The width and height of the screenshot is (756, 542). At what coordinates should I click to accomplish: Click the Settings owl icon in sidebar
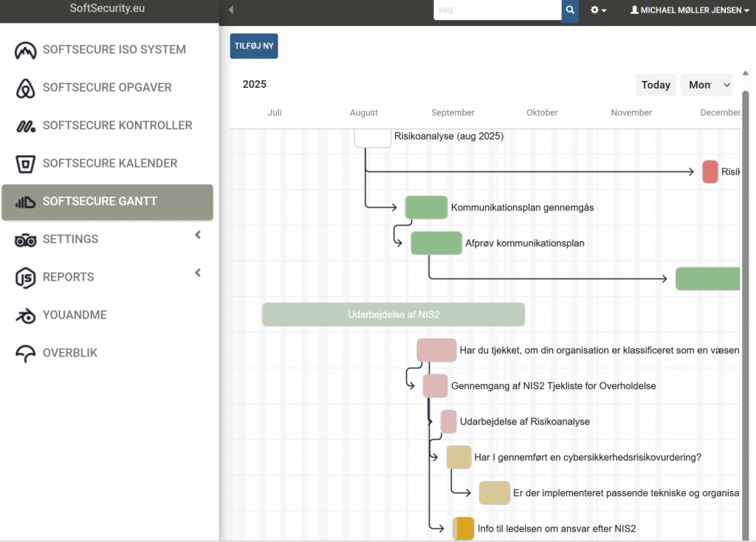tap(26, 239)
